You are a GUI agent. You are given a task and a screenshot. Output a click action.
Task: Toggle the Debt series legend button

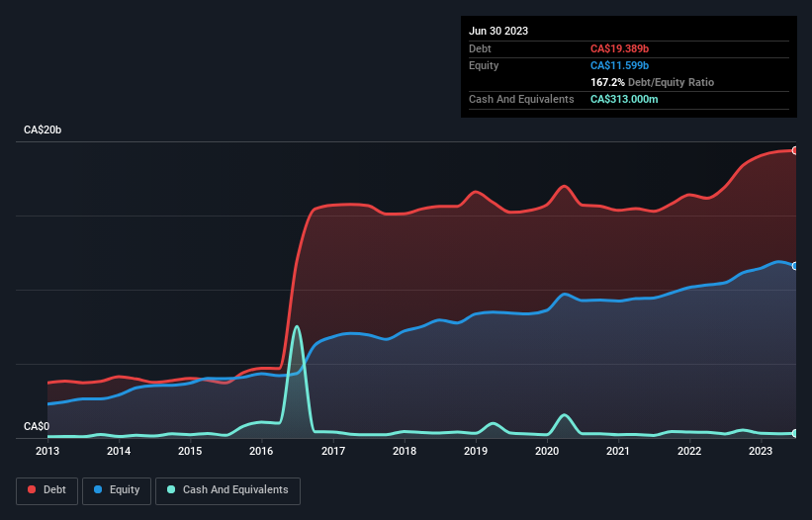click(x=47, y=490)
